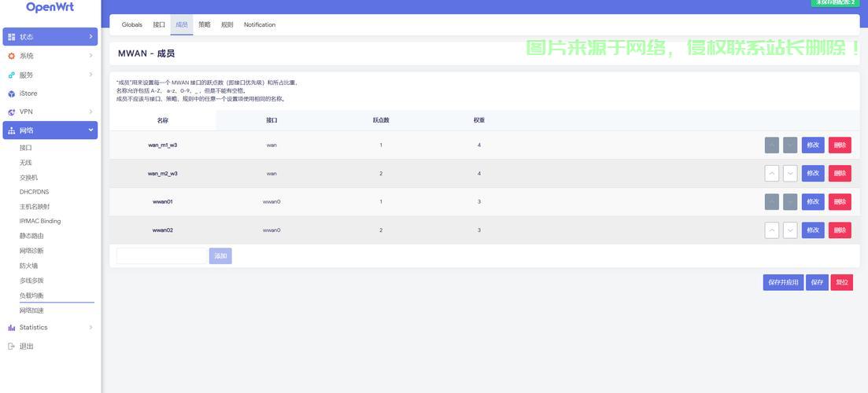Click the logout (退出) icon
The width and height of the screenshot is (868, 393).
12,347
